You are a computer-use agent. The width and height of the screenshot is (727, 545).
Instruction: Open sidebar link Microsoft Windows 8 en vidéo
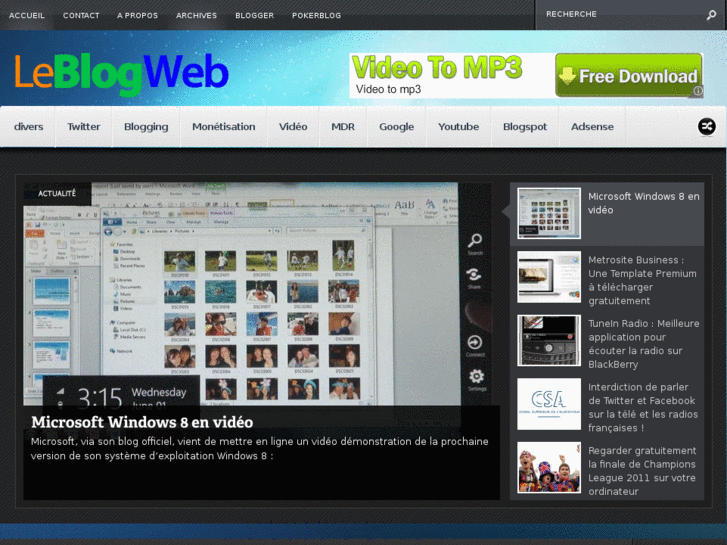coord(644,203)
